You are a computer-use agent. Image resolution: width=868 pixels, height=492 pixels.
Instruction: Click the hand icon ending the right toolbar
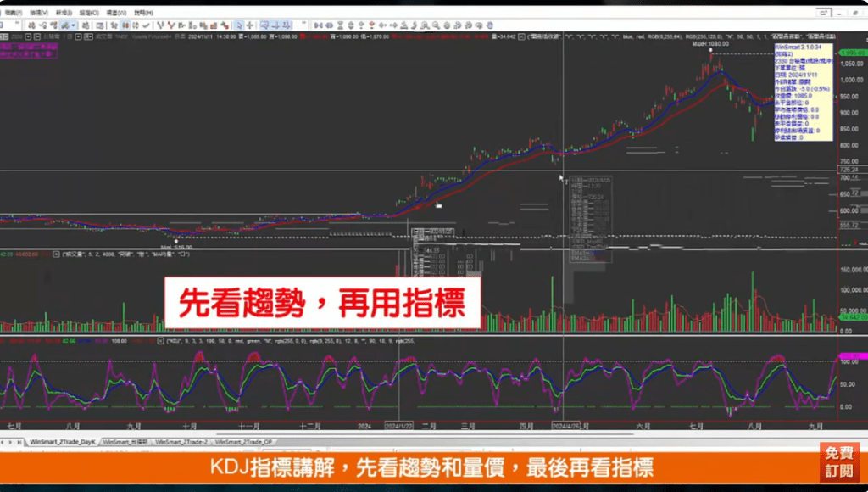[490, 25]
